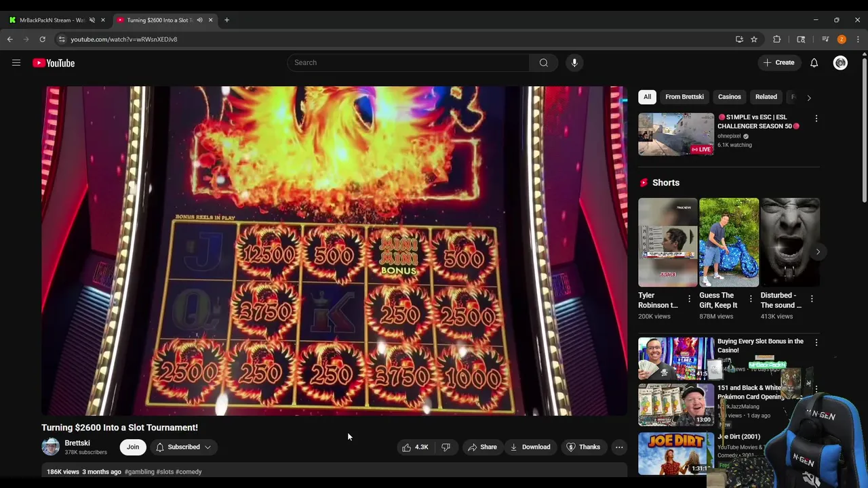Viewport: 868px width, 488px height.
Task: Open Buying Every Slot Bonus thumbnail
Action: pyautogui.click(x=676, y=358)
